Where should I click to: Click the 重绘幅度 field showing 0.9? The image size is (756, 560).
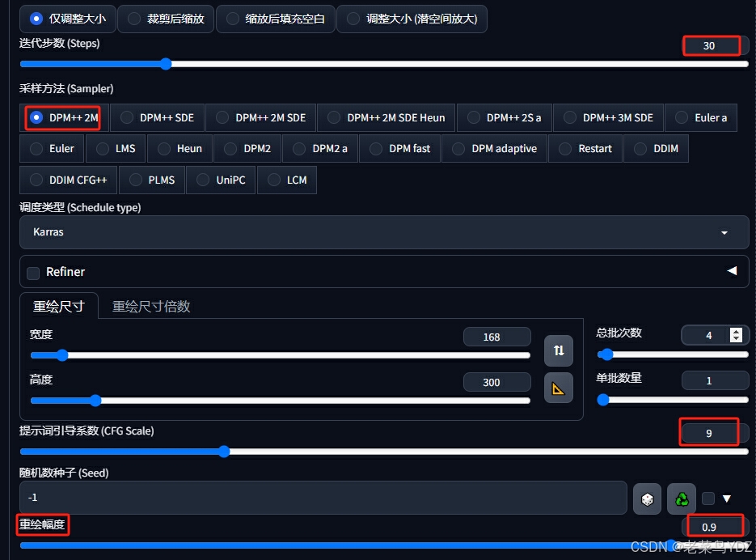coord(715,527)
